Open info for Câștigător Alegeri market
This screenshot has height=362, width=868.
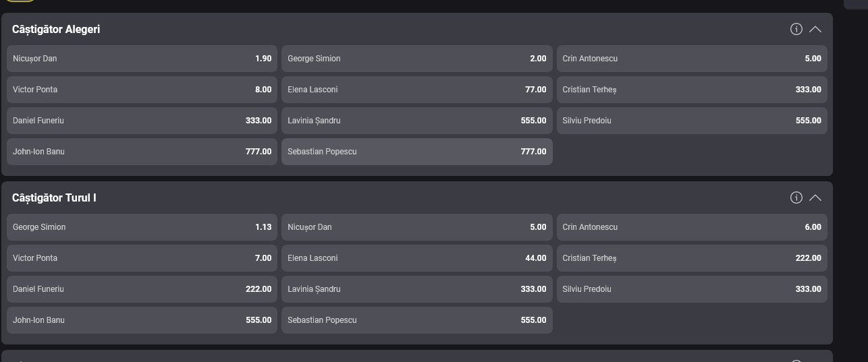(796, 29)
